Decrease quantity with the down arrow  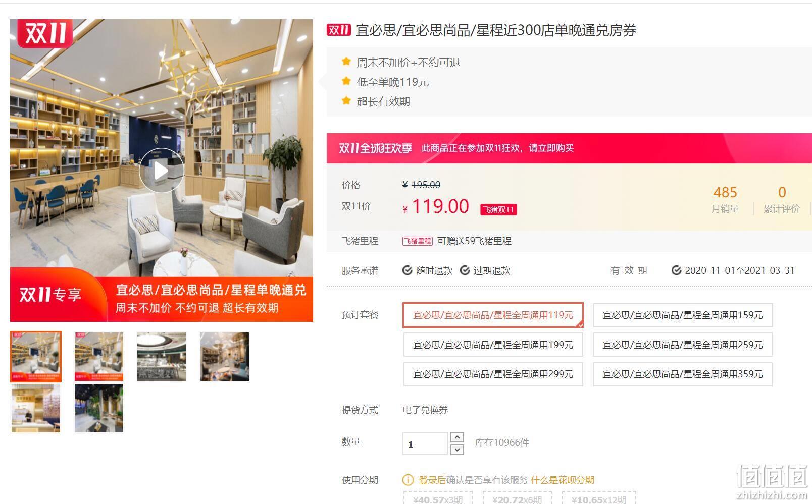tap(457, 450)
